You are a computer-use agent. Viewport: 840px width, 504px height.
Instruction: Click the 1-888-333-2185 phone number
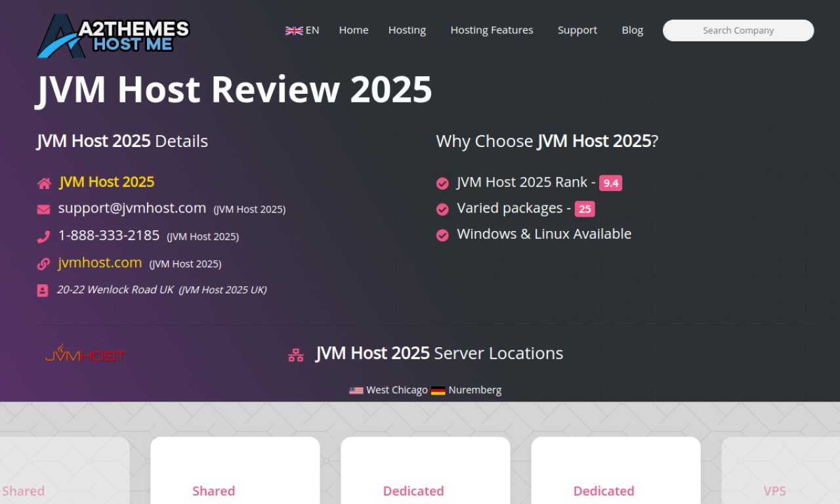[x=109, y=235]
